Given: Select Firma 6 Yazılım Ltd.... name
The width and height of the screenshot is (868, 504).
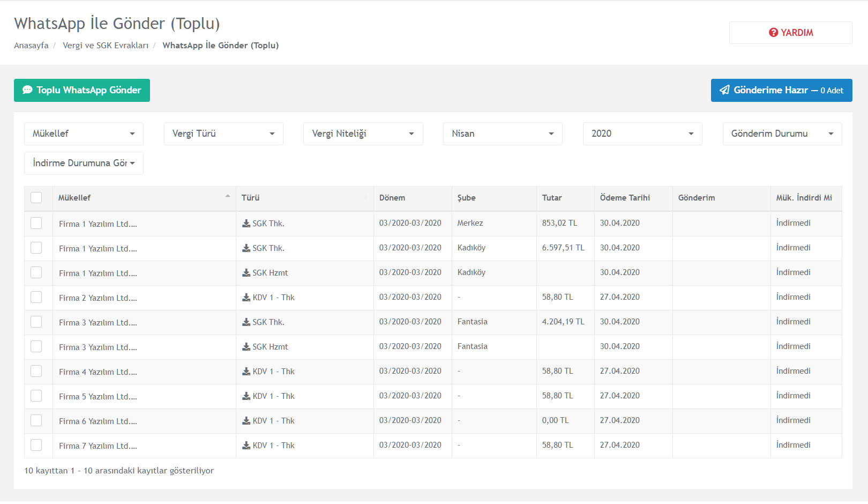Looking at the screenshot, I should pyautogui.click(x=98, y=421).
